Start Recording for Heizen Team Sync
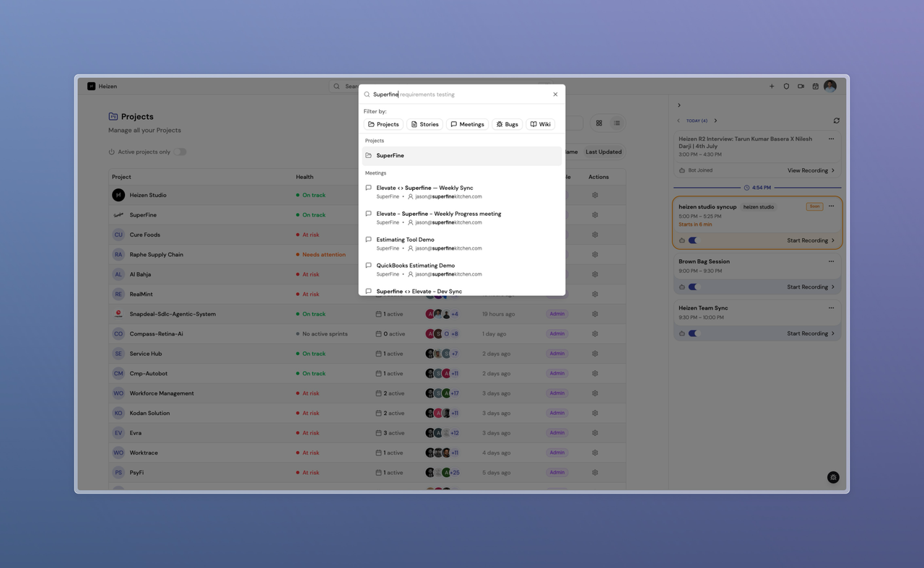 811,333
